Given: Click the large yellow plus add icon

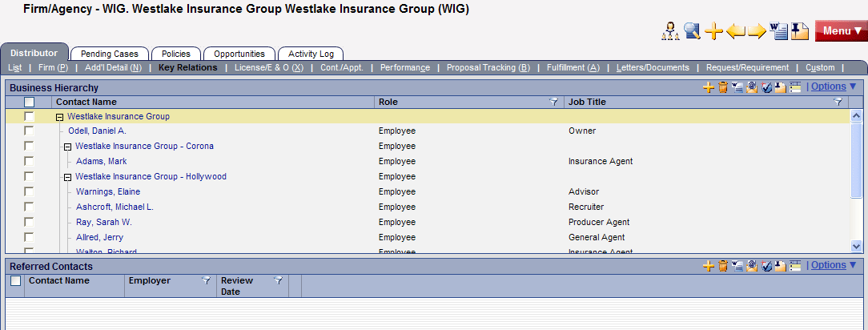Looking at the screenshot, I should (713, 31).
